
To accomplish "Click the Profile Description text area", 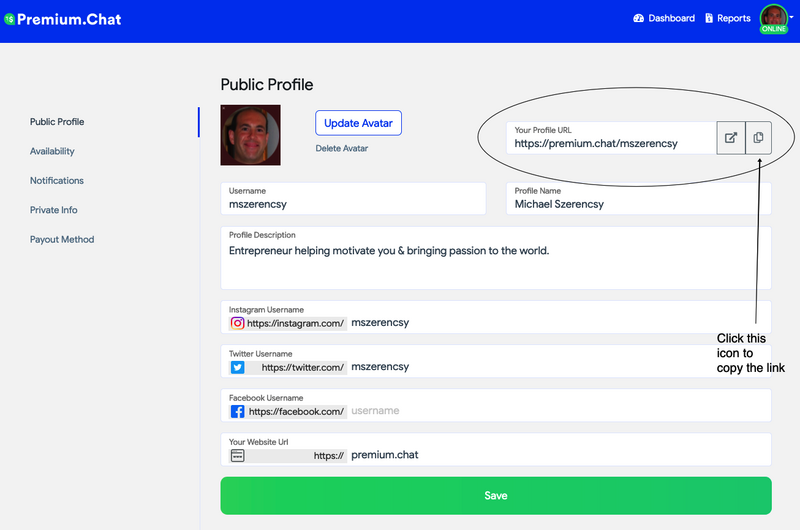I will pyautogui.click(x=496, y=258).
